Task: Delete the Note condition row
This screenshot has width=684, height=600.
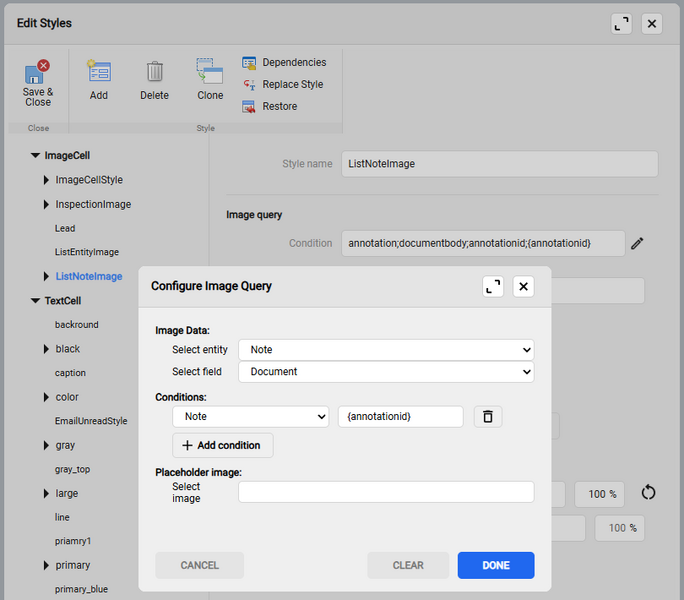Action: pyautogui.click(x=487, y=416)
